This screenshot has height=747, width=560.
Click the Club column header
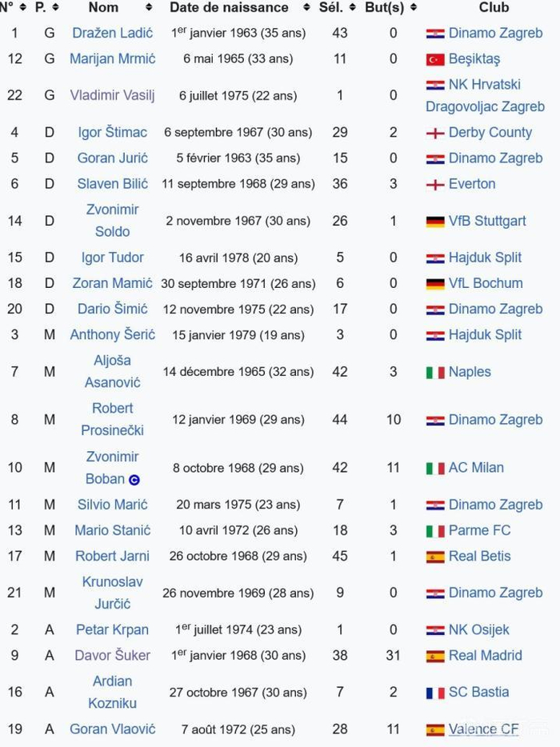pos(494,8)
